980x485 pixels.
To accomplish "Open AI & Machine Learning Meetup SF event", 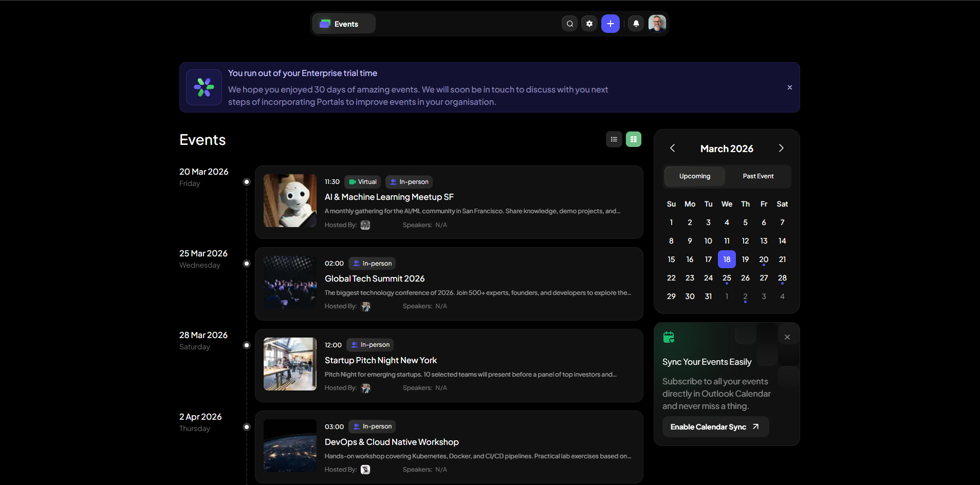I will (x=389, y=197).
